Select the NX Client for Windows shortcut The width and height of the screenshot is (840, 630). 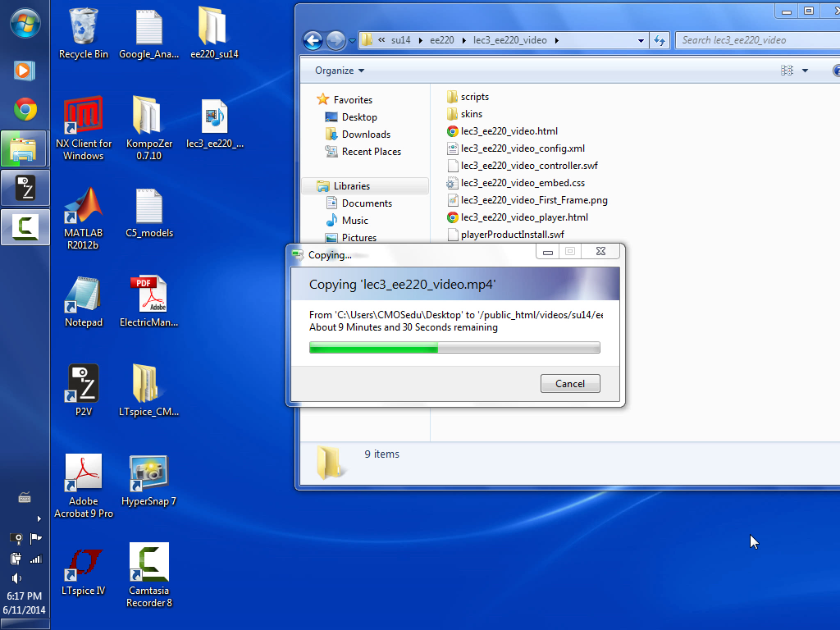pos(84,129)
